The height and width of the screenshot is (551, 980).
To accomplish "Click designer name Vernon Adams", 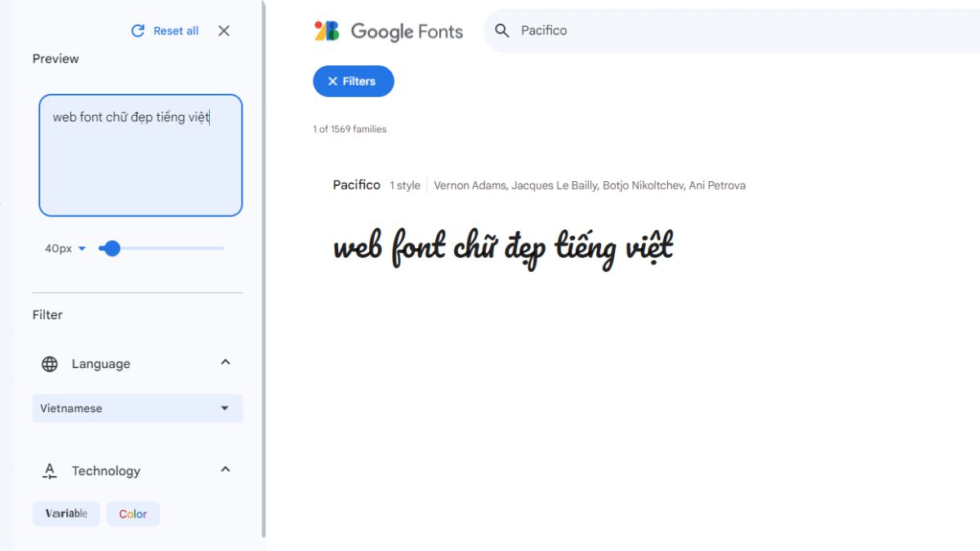I will 470,185.
